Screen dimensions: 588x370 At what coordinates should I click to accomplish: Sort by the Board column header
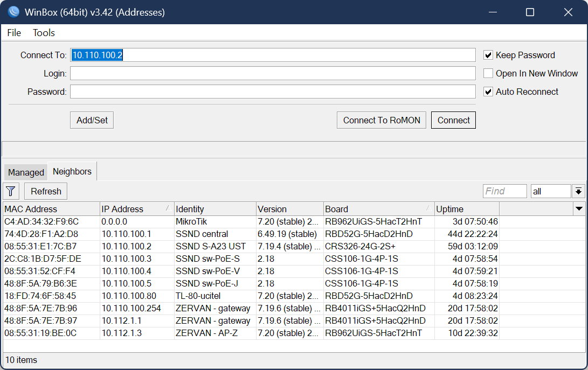[x=378, y=209]
